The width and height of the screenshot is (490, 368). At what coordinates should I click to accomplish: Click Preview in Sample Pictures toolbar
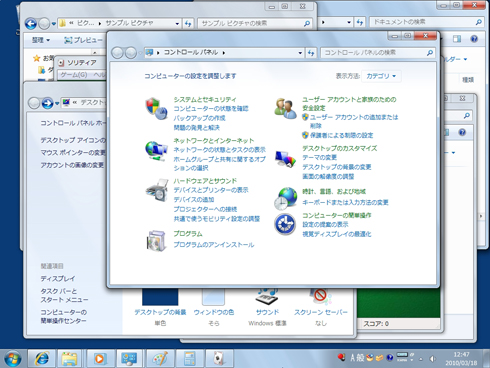pyautogui.click(x=84, y=40)
